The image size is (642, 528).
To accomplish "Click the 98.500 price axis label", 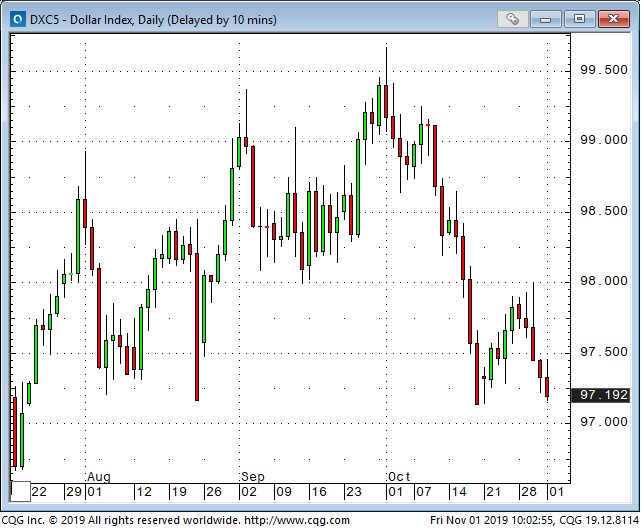I will (x=604, y=211).
